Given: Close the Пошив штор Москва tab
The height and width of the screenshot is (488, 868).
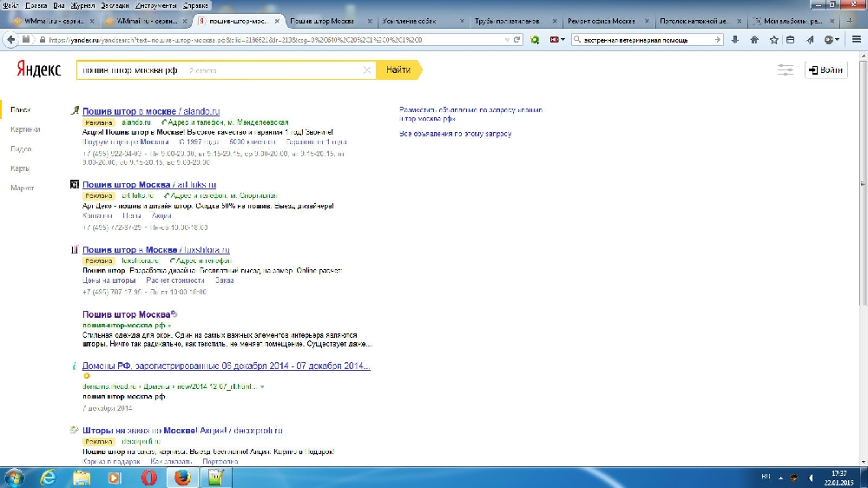Looking at the screenshot, I should coord(370,21).
